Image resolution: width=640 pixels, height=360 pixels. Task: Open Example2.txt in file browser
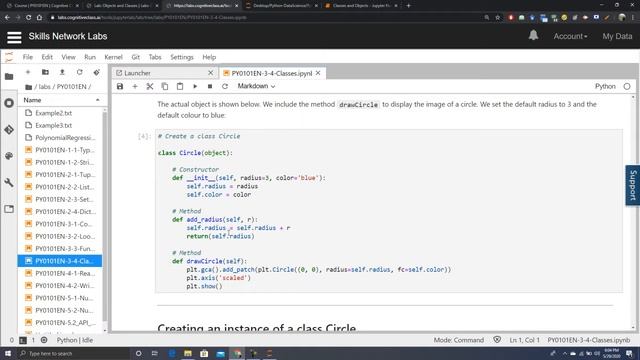pos(60,113)
